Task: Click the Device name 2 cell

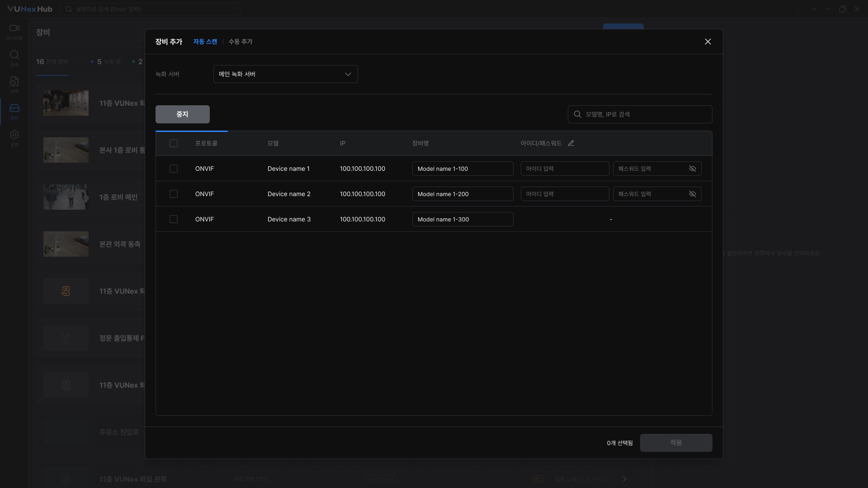Action: coord(289,194)
